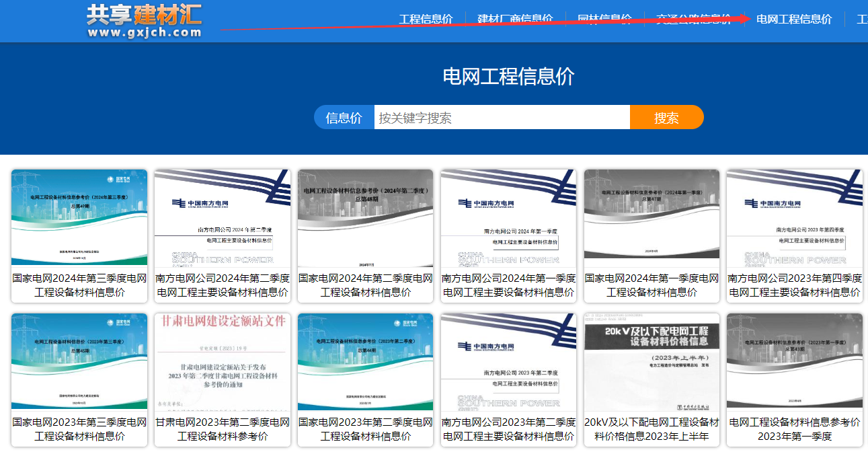Click title link 国家电网2024年第三季度电网工程设备材料信息价

tap(79, 285)
